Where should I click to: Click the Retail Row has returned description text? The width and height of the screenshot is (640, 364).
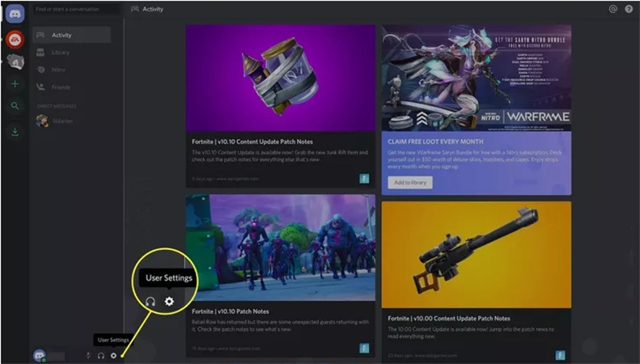(x=281, y=325)
